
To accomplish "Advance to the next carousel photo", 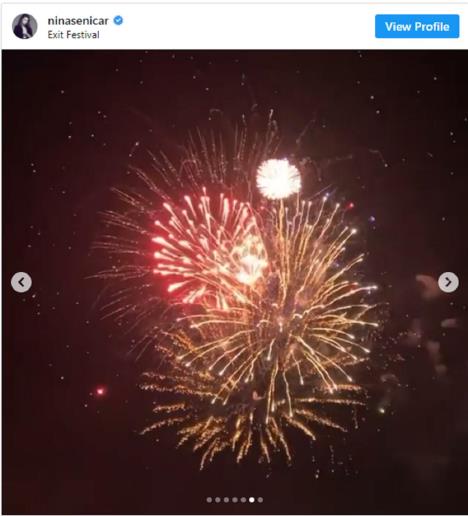I will pyautogui.click(x=448, y=282).
